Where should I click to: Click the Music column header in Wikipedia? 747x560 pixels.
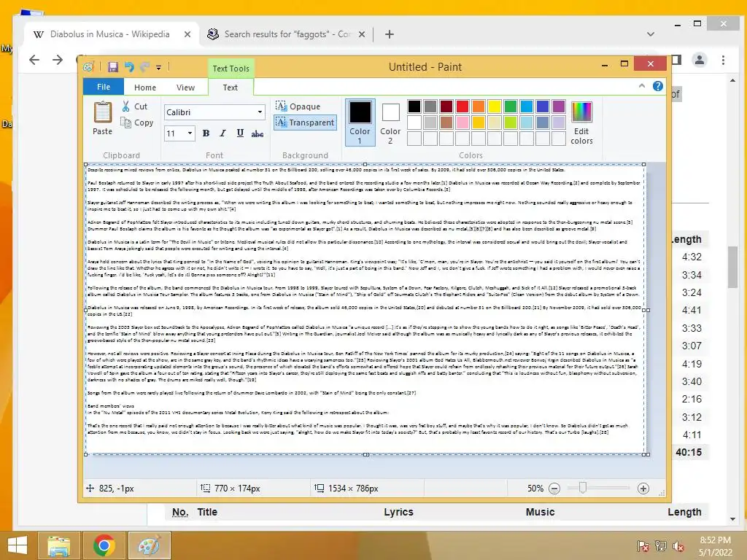coord(540,513)
